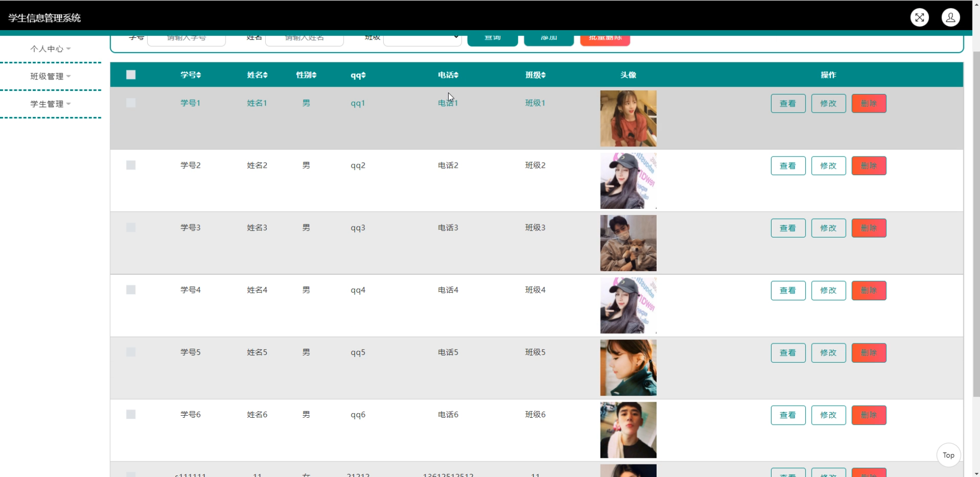Check the row checkbox for 学号4
980x477 pixels.
(x=131, y=290)
